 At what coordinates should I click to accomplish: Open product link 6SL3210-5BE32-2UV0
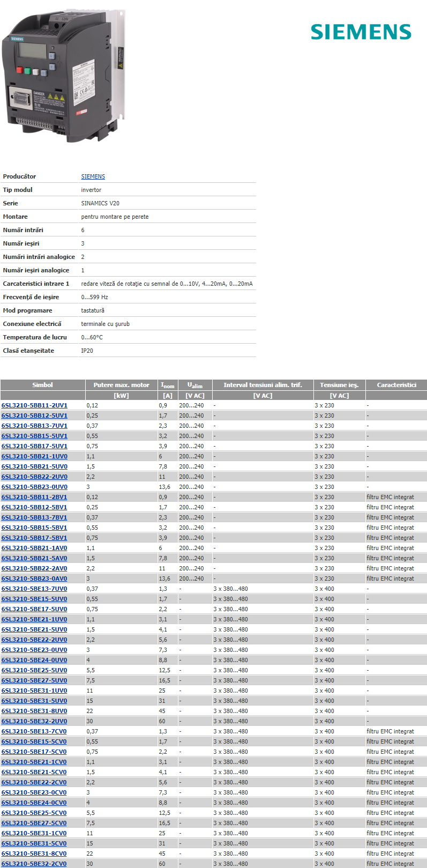coord(34,721)
